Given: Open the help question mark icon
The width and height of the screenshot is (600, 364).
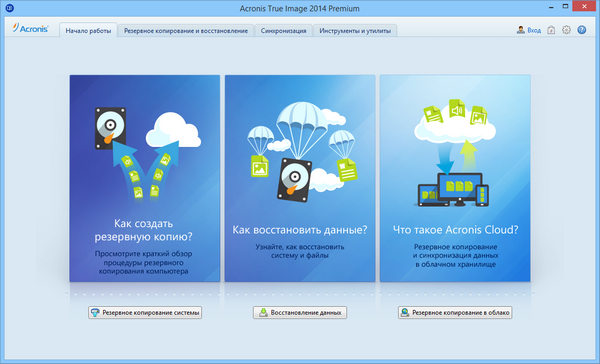Looking at the screenshot, I should coord(582,30).
